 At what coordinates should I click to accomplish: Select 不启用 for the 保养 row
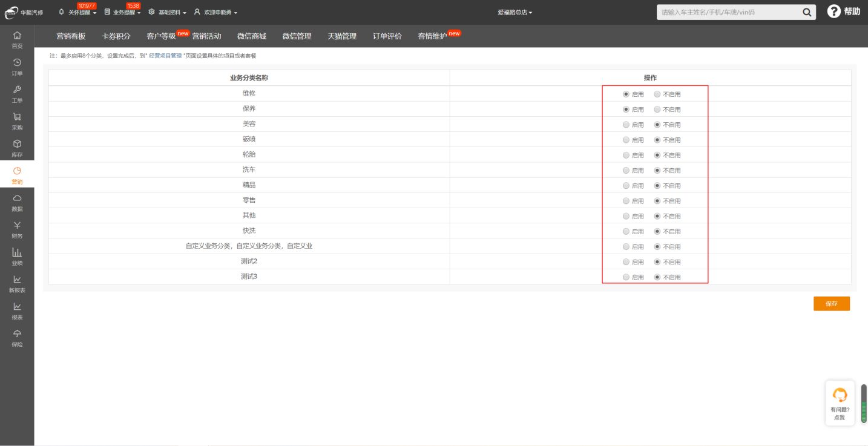coord(657,110)
